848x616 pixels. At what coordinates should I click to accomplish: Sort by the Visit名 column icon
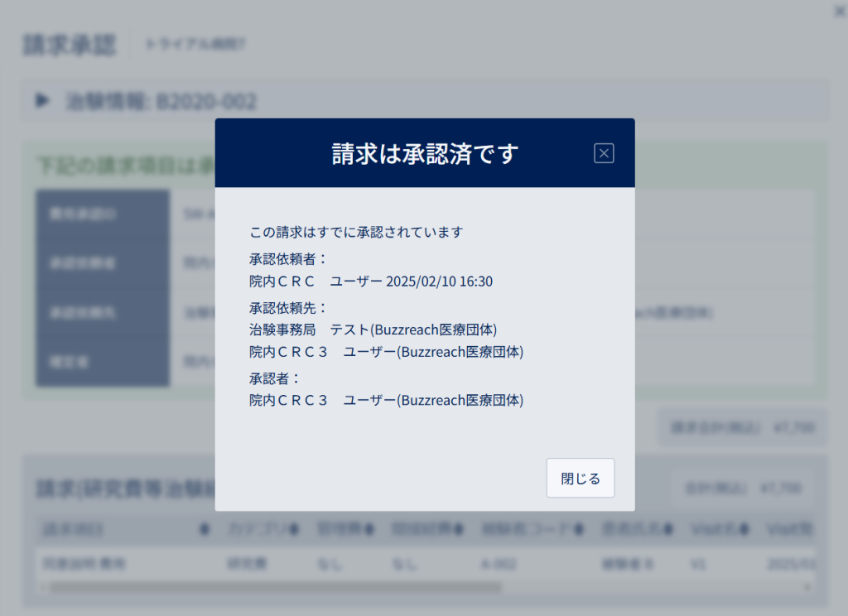coord(744,529)
